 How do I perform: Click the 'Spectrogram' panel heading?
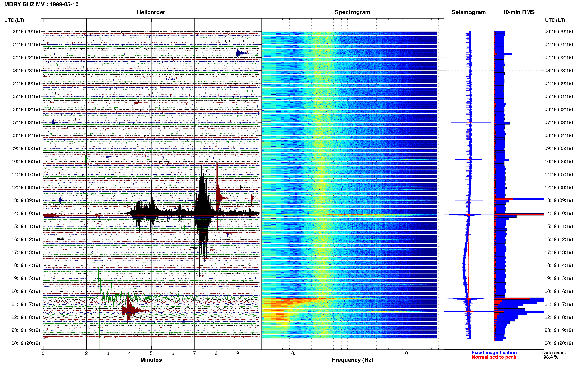[x=352, y=12]
